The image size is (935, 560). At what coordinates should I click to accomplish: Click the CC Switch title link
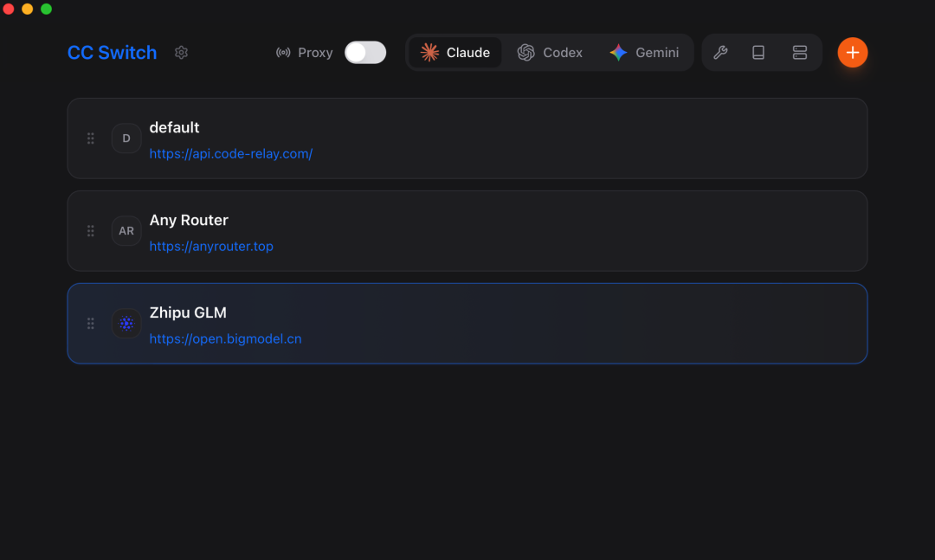click(112, 53)
